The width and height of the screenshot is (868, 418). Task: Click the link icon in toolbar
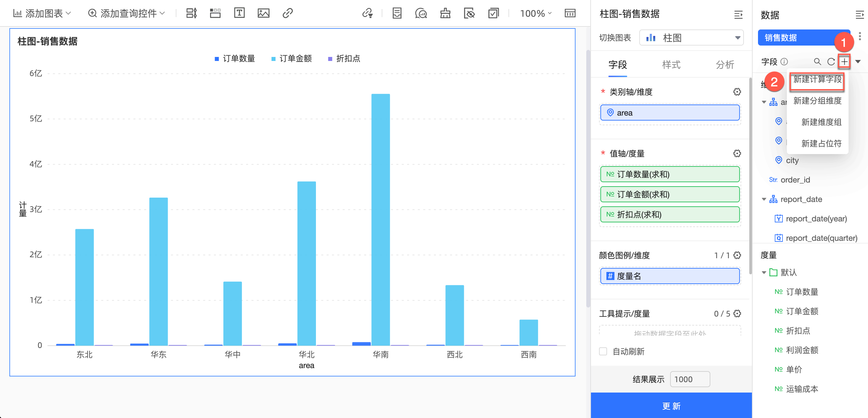point(287,13)
